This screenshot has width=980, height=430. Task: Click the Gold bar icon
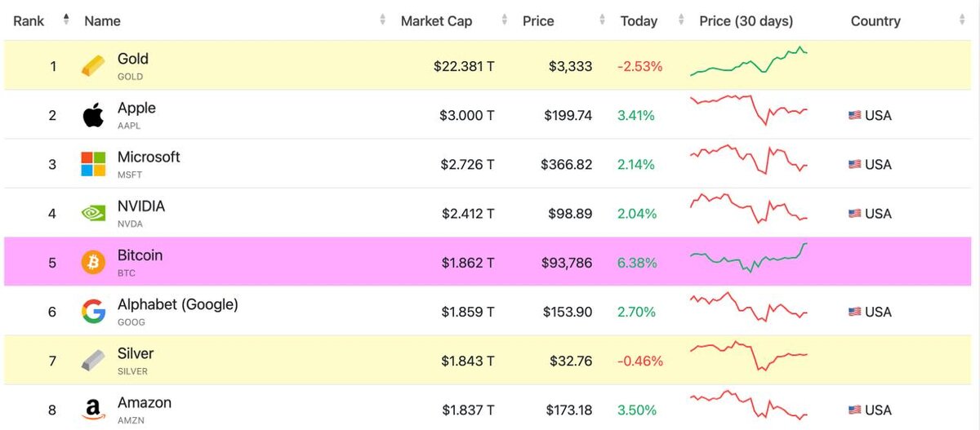93,66
